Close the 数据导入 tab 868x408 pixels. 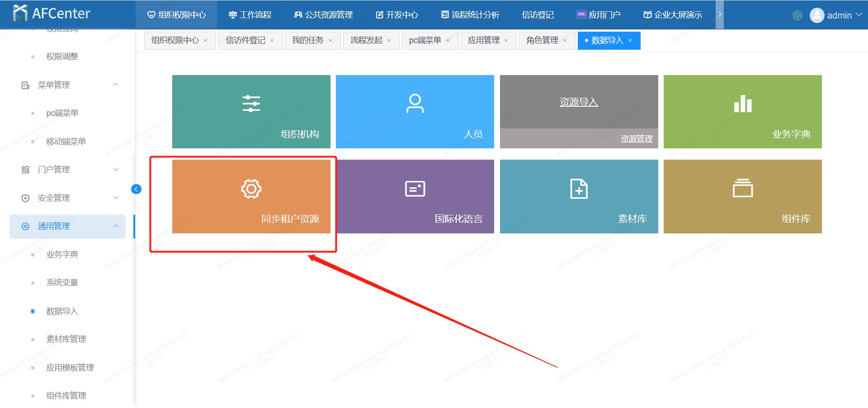[630, 41]
